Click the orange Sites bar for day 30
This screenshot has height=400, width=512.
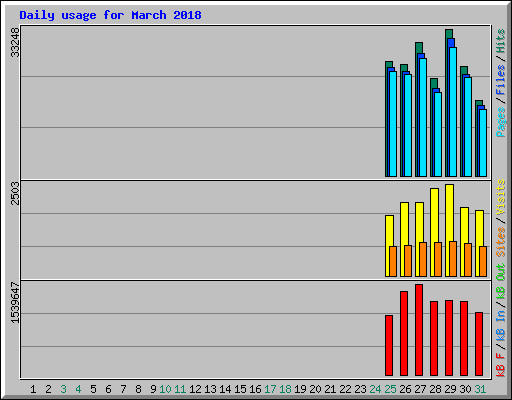point(468,260)
